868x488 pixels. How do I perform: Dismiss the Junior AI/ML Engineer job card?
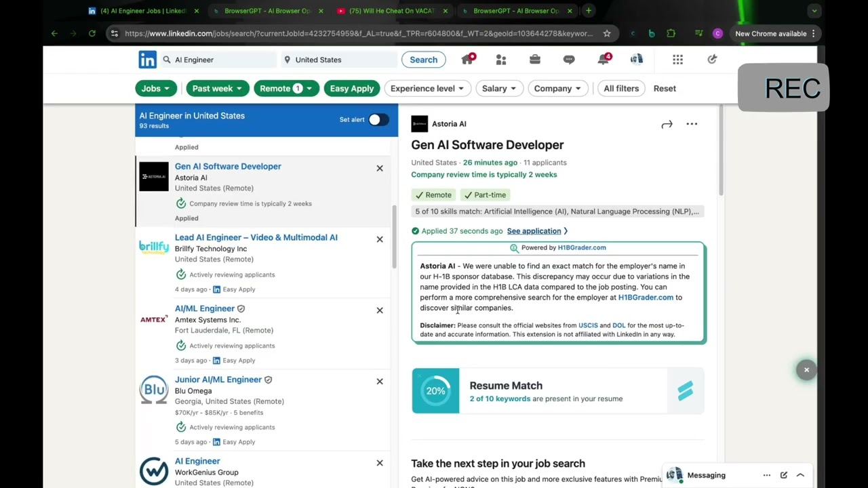click(380, 382)
